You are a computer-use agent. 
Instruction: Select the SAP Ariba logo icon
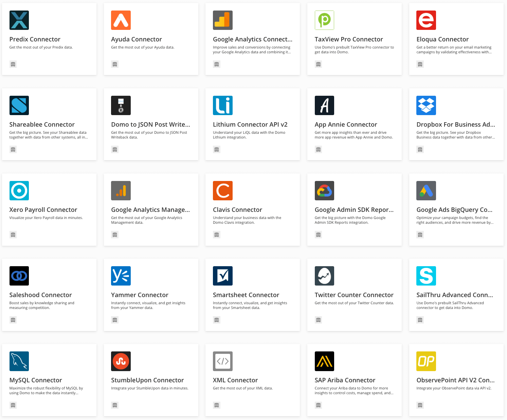(x=324, y=361)
